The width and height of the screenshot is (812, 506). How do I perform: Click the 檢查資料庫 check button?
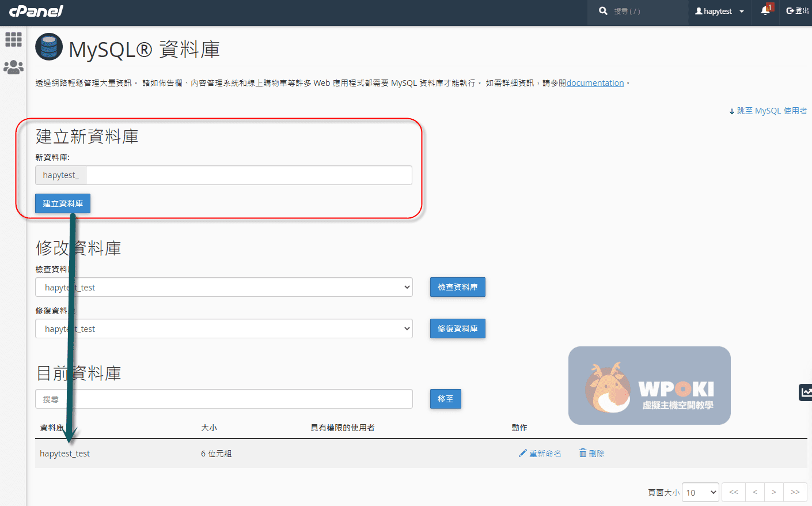pos(458,287)
